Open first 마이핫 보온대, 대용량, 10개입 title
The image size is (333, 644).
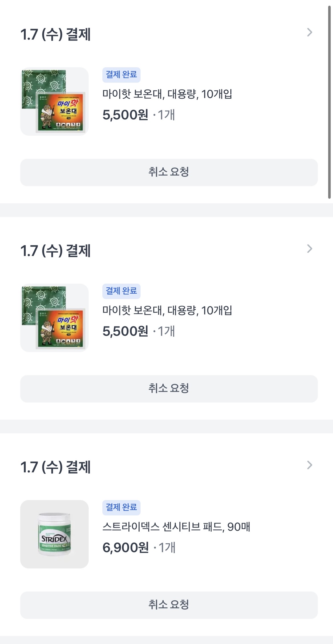(167, 94)
